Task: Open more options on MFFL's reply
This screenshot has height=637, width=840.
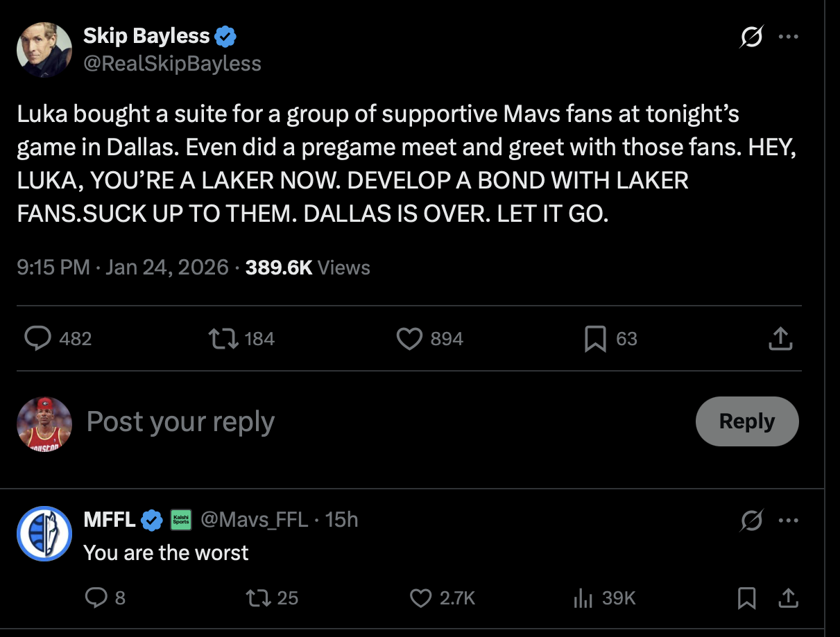Action: (x=788, y=520)
